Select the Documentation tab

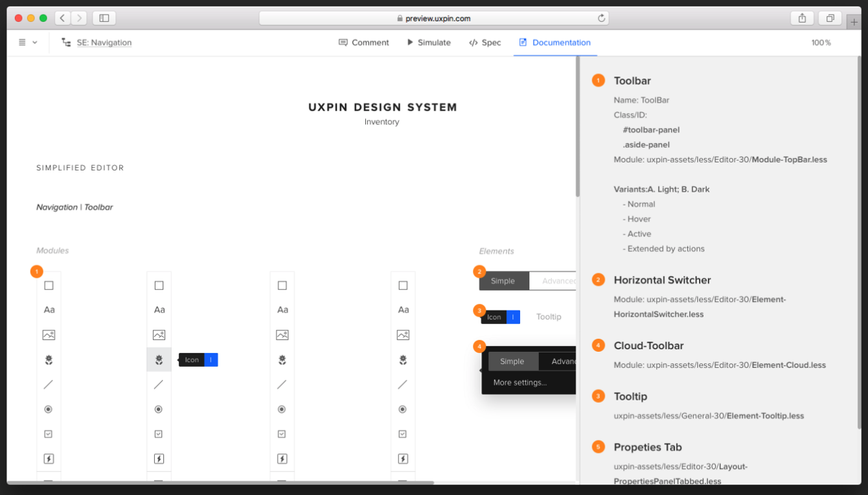coord(554,42)
